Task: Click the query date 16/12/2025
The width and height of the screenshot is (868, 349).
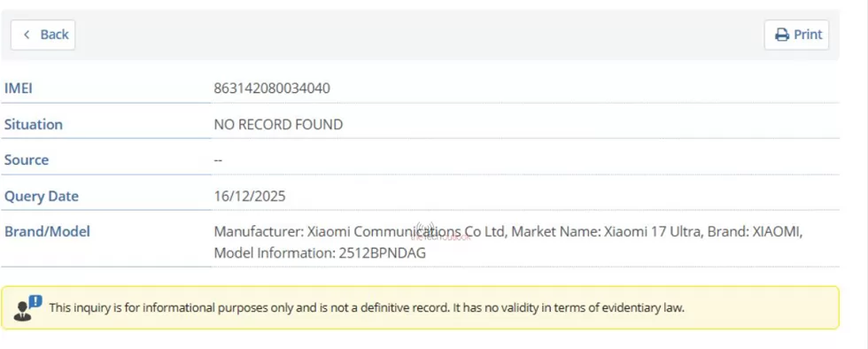Action: coord(250,196)
